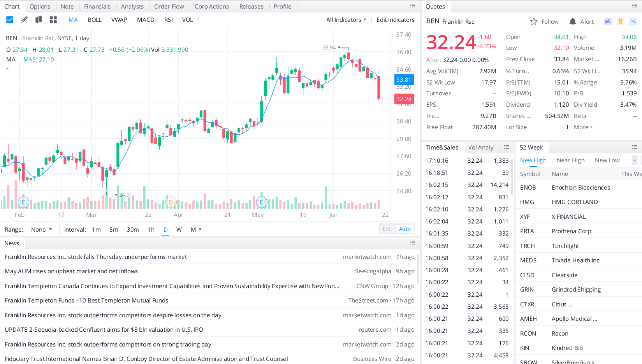Open news '10 Best Templeton Mutual Funds'
This screenshot has width=642, height=364.
209,301
